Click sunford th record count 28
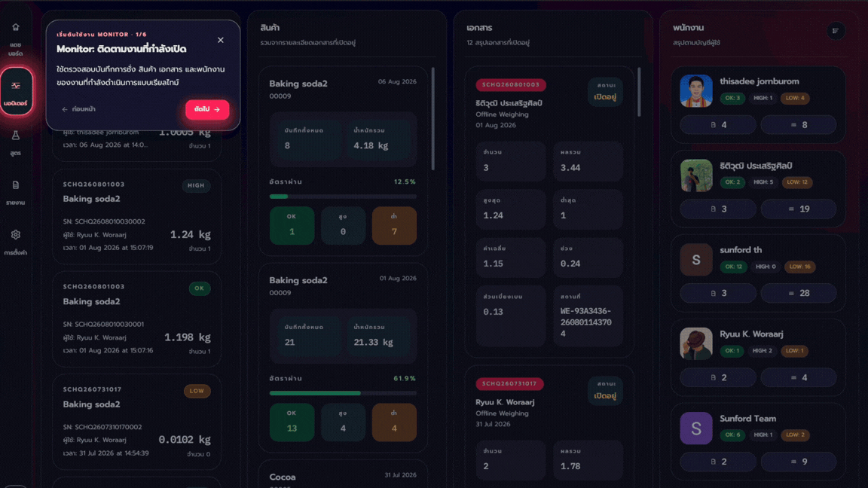The image size is (868, 488). (798, 293)
